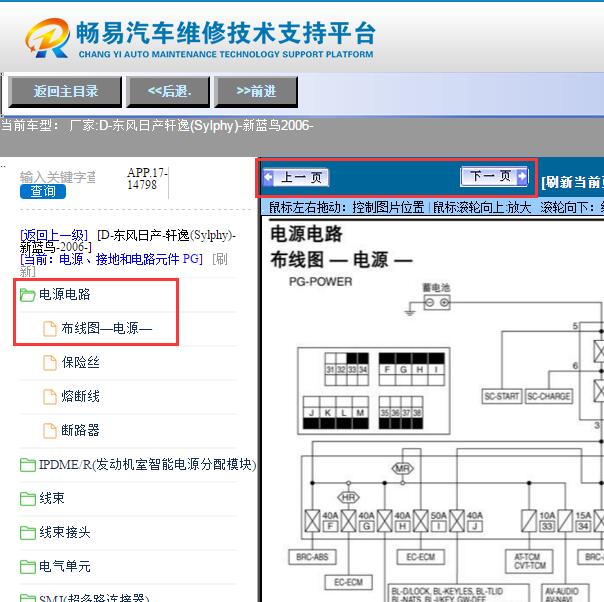Viewport: 604px width, 602px height.
Task: Open document icon for 布线图—电源—
Action: point(50,329)
